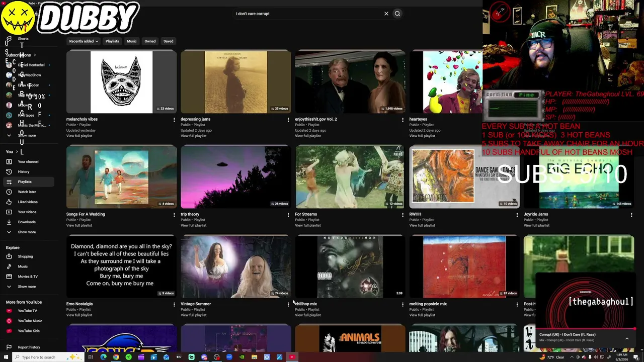
Task: Open the 'chillhop mix' playlist title
Action: [x=306, y=304]
